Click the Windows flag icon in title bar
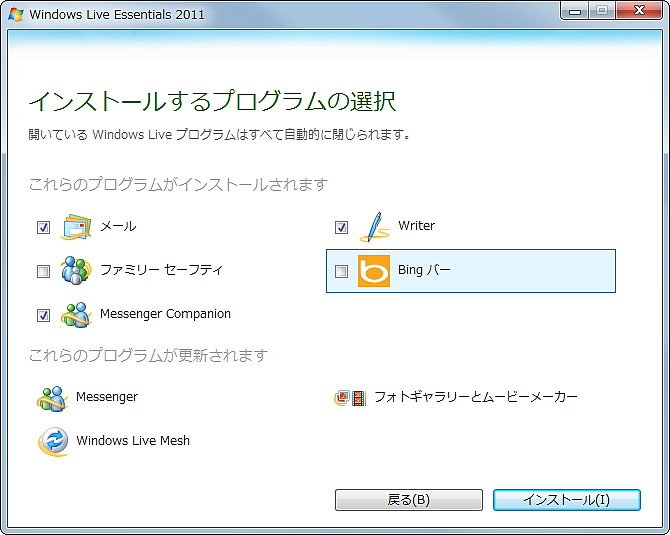670x535 pixels. pyautogui.click(x=15, y=14)
